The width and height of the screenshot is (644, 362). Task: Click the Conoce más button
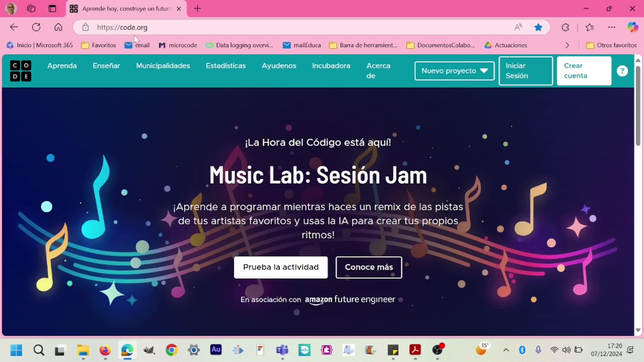click(x=369, y=267)
